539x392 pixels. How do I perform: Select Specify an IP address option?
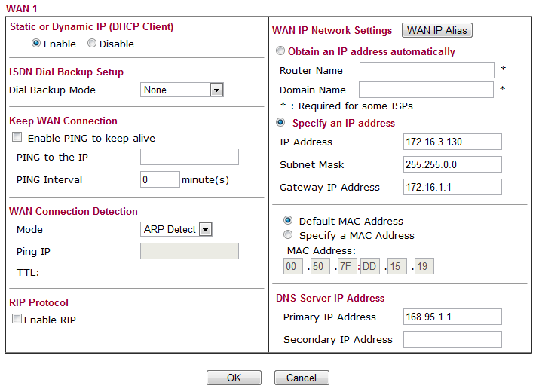[x=280, y=123]
